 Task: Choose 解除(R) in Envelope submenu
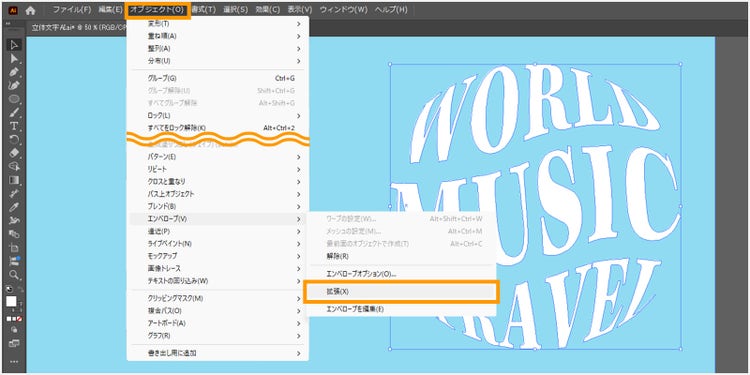(x=401, y=256)
